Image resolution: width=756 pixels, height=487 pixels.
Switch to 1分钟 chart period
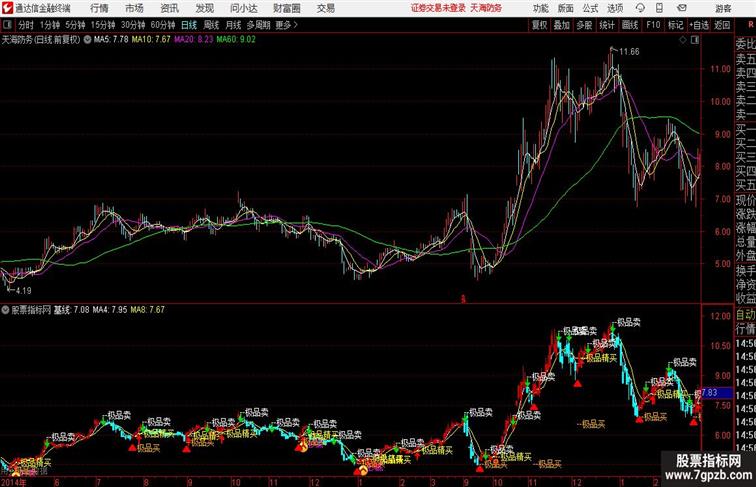(50, 25)
